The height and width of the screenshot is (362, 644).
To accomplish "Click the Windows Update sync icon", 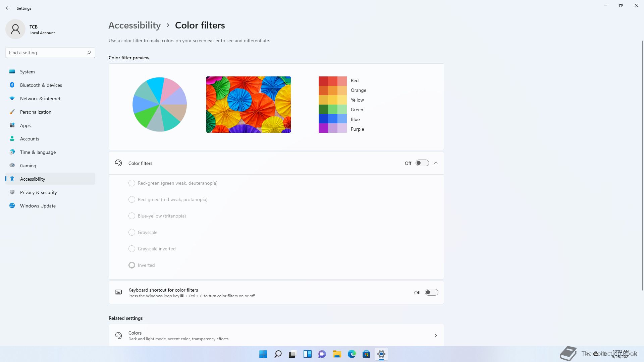I will click(12, 205).
